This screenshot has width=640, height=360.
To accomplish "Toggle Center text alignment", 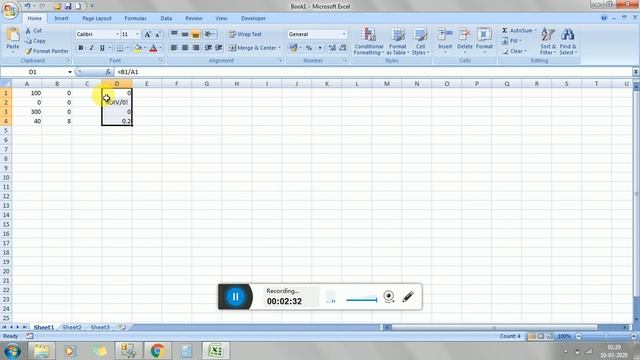I will click(185, 48).
